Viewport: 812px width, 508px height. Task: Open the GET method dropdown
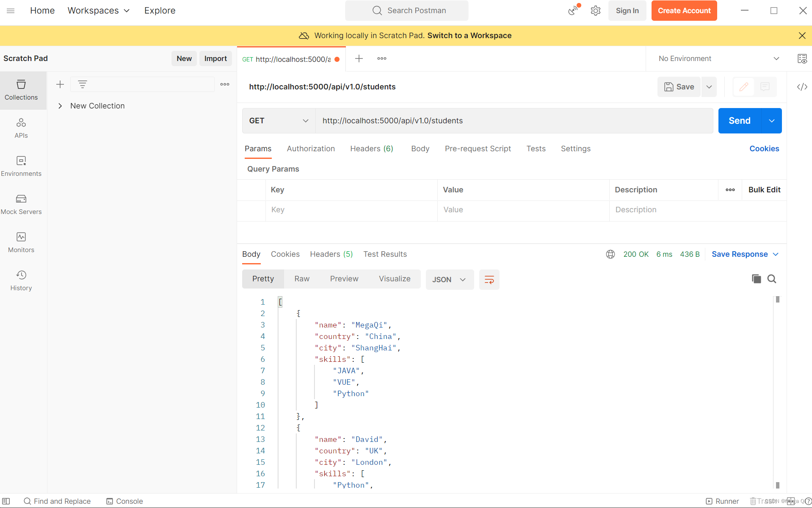pos(279,121)
